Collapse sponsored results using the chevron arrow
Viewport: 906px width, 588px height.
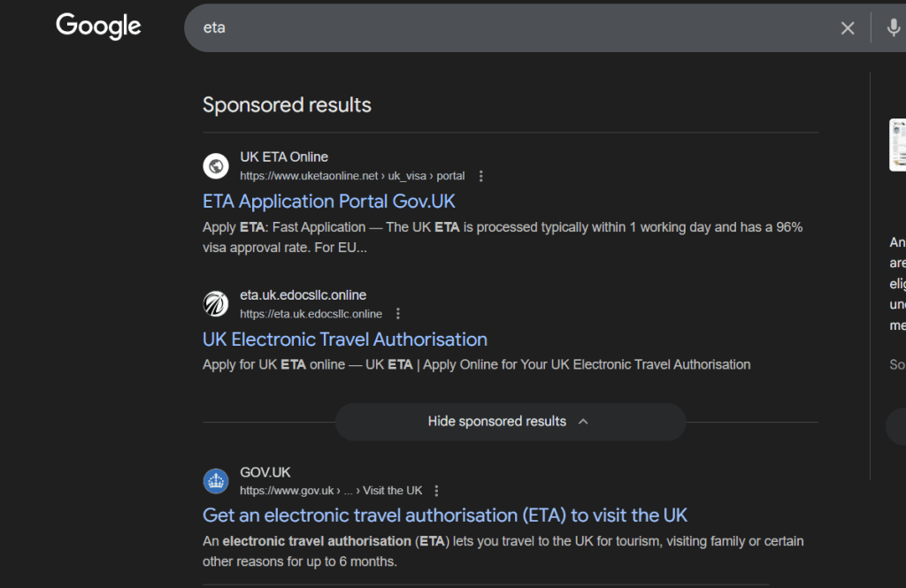pos(583,422)
